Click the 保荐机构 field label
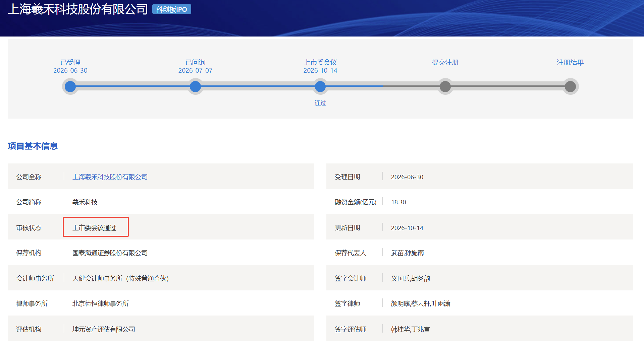644x346 pixels. 29,253
